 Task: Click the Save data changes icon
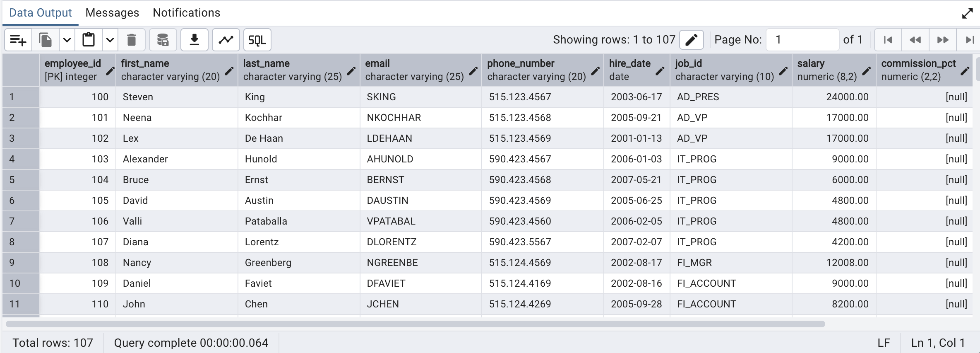[x=163, y=40]
